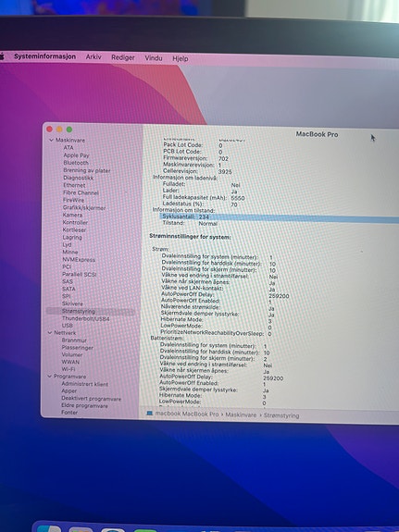The image size is (399, 532).
Task: Click the Batteristrøm section label
Action: click(167, 339)
